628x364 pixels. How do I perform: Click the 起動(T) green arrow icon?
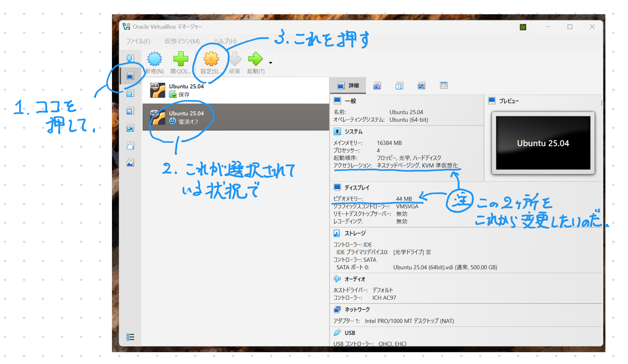coord(255,59)
